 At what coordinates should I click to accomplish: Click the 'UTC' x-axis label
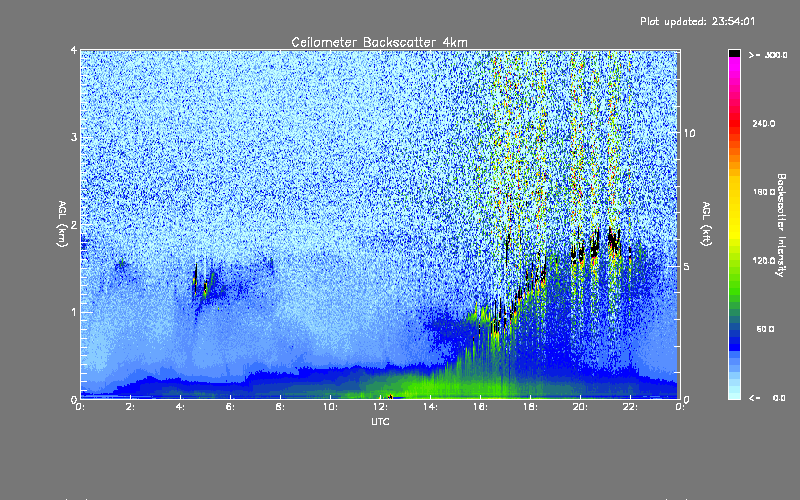click(380, 422)
